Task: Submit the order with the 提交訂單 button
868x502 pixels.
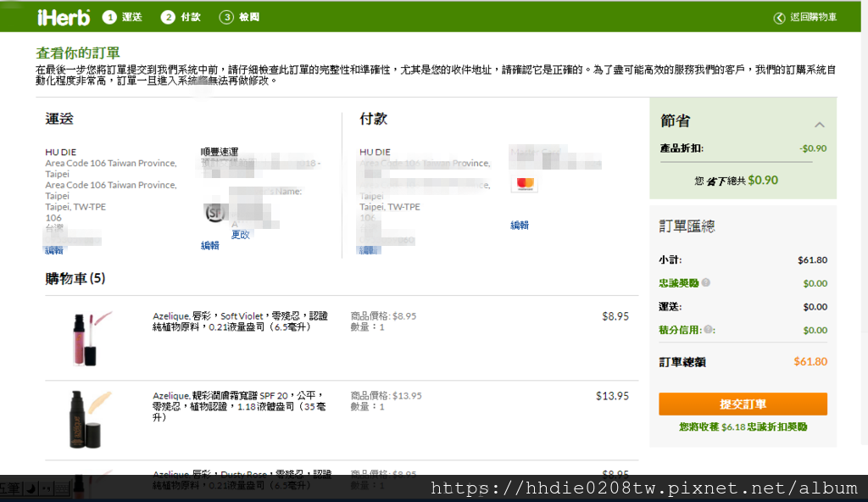Action: click(x=743, y=404)
